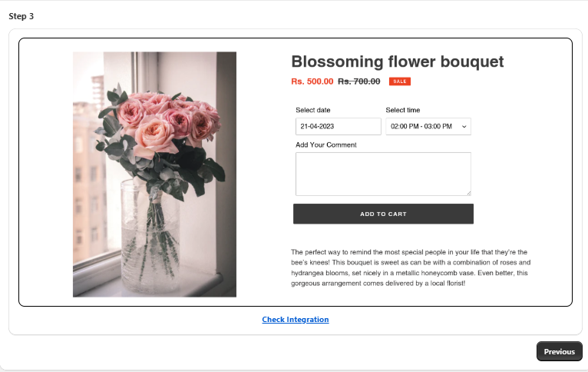Click the comment box resize handle
Screen dimensions: 588x372
[467, 192]
